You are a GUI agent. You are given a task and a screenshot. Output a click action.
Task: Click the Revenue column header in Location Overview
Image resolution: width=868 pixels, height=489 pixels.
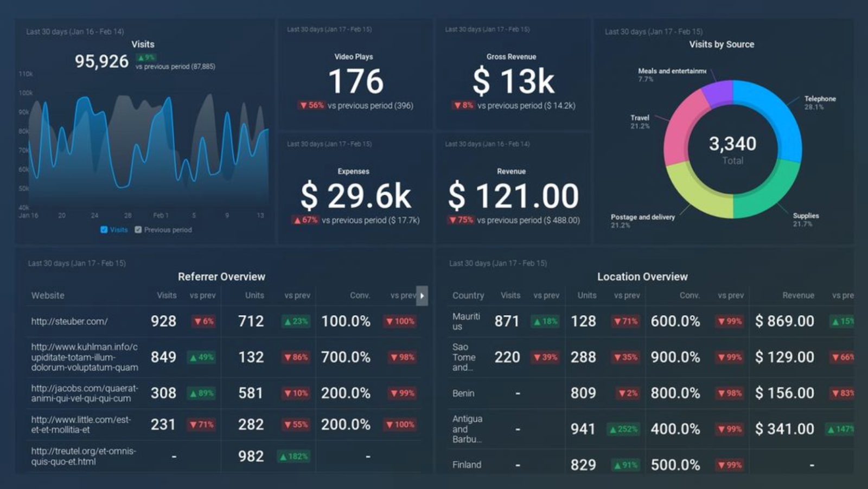[798, 295]
